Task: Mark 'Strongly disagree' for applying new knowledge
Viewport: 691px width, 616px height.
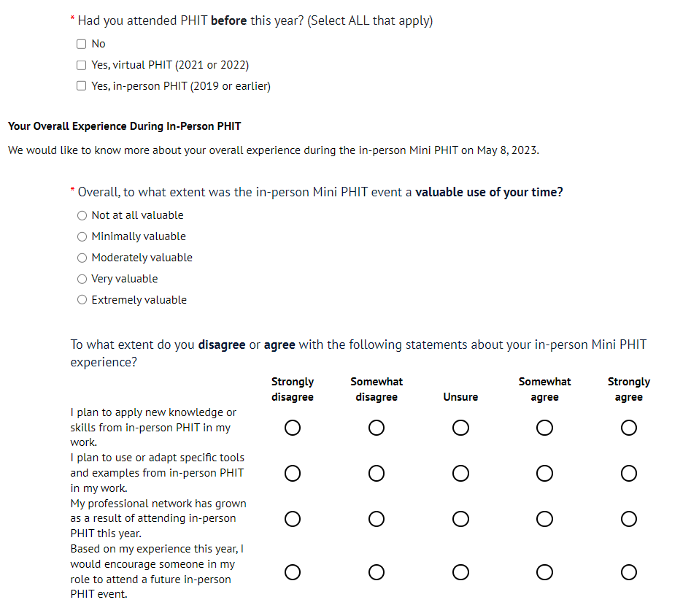Action: coord(293,428)
